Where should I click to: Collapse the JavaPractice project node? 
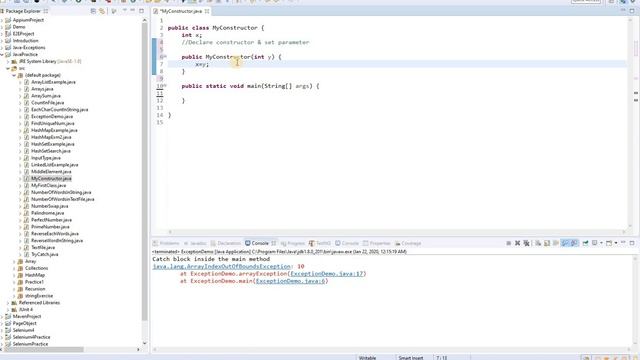[x=2, y=54]
